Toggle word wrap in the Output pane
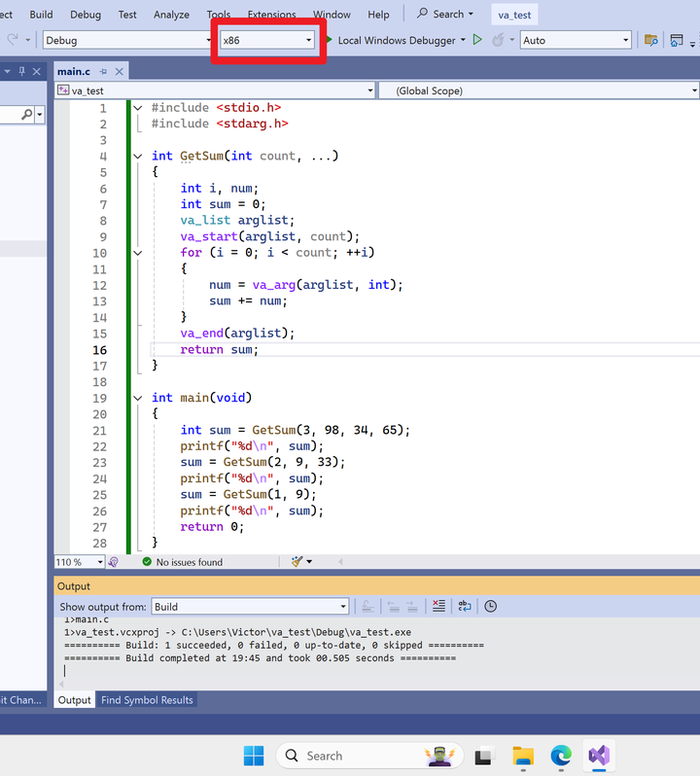700x776 pixels. pyautogui.click(x=465, y=606)
